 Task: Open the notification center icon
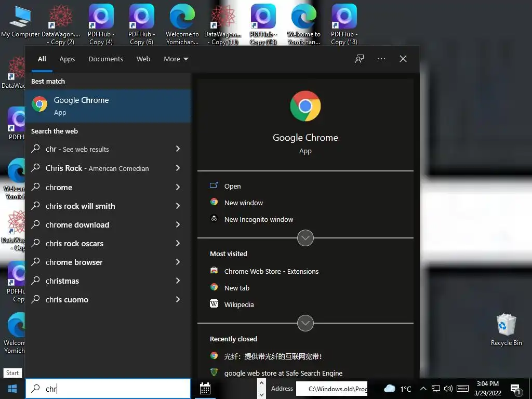coord(515,389)
